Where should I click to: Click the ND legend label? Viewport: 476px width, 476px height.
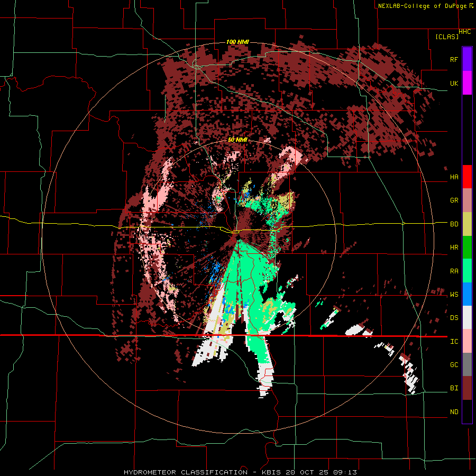454,412
